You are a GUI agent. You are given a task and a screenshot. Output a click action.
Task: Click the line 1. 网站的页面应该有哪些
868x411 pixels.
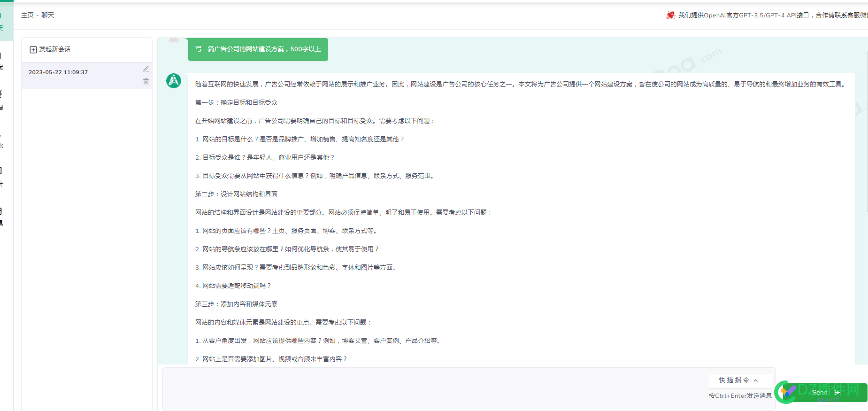click(287, 231)
